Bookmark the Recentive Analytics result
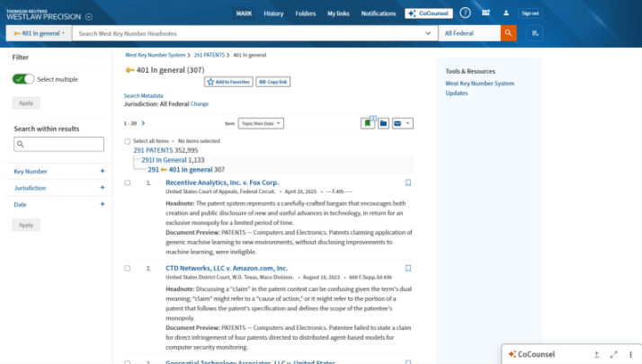 [x=407, y=182]
